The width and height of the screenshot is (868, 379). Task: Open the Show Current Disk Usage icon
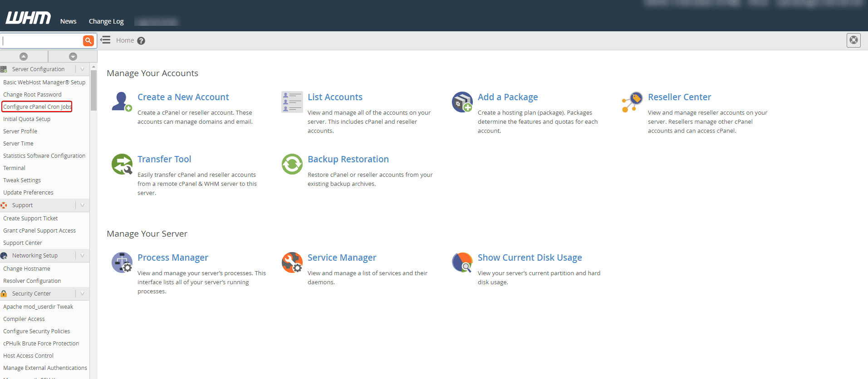[462, 262]
